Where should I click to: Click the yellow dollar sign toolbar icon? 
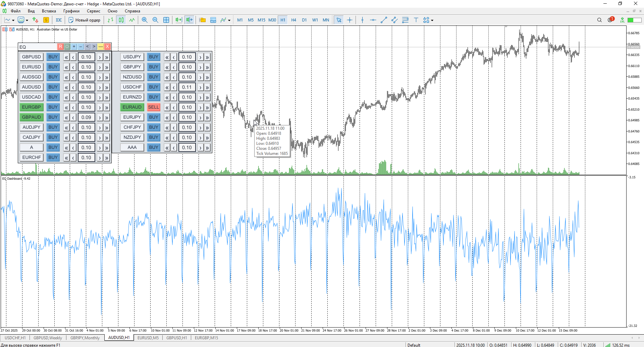click(x=46, y=20)
